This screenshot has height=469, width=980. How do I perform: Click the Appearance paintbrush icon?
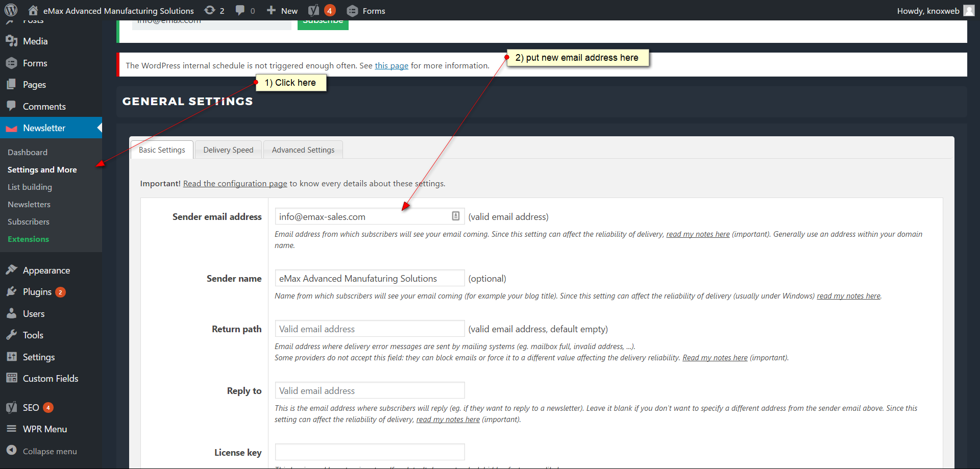pyautogui.click(x=11, y=269)
